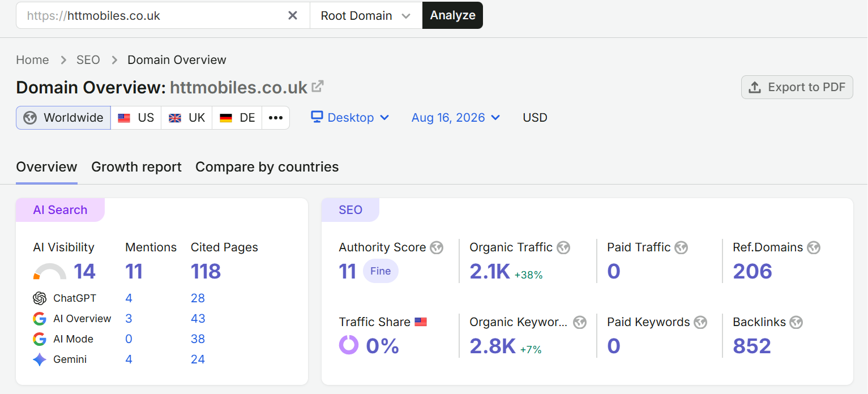
Task: Click the USD currency label
Action: click(535, 118)
